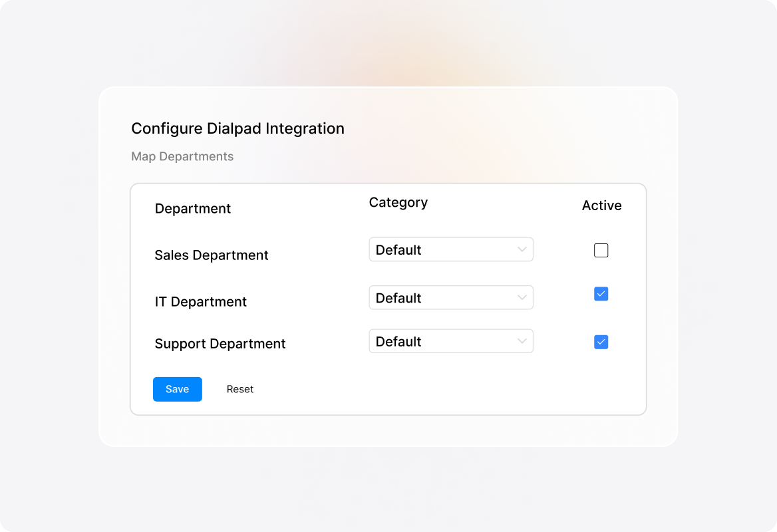
Task: Click the Configure Dialpad Integration title
Action: tap(237, 128)
